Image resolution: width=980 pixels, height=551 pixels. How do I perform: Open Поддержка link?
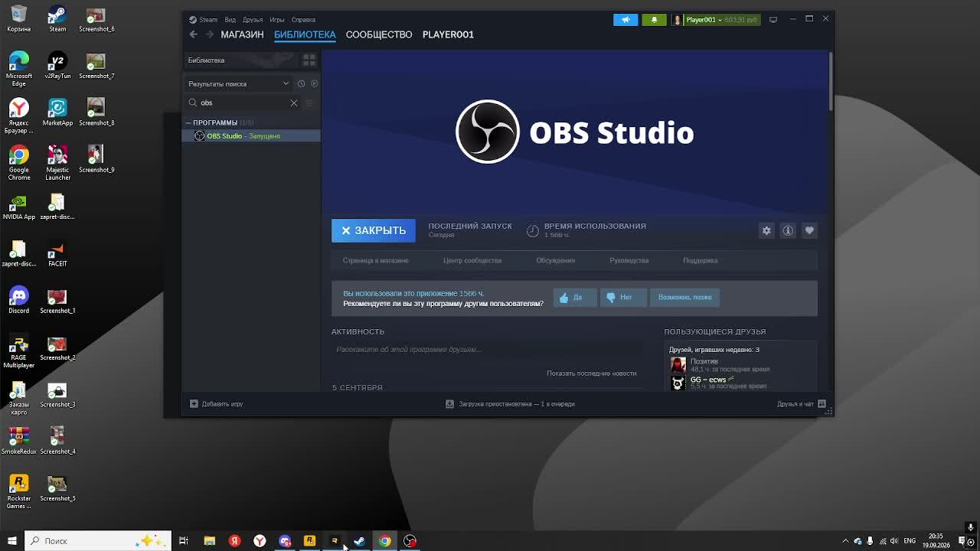(x=701, y=260)
